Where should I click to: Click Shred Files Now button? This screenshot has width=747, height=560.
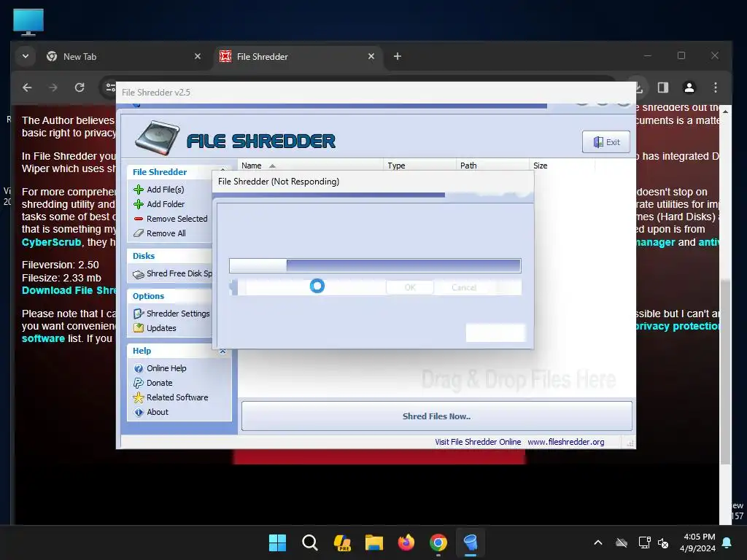tap(436, 416)
